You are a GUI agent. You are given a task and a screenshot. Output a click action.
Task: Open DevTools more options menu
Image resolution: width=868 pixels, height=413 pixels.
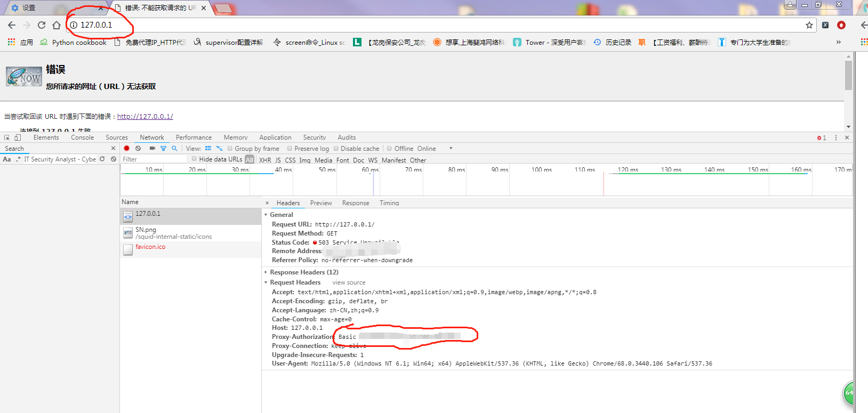coord(836,137)
